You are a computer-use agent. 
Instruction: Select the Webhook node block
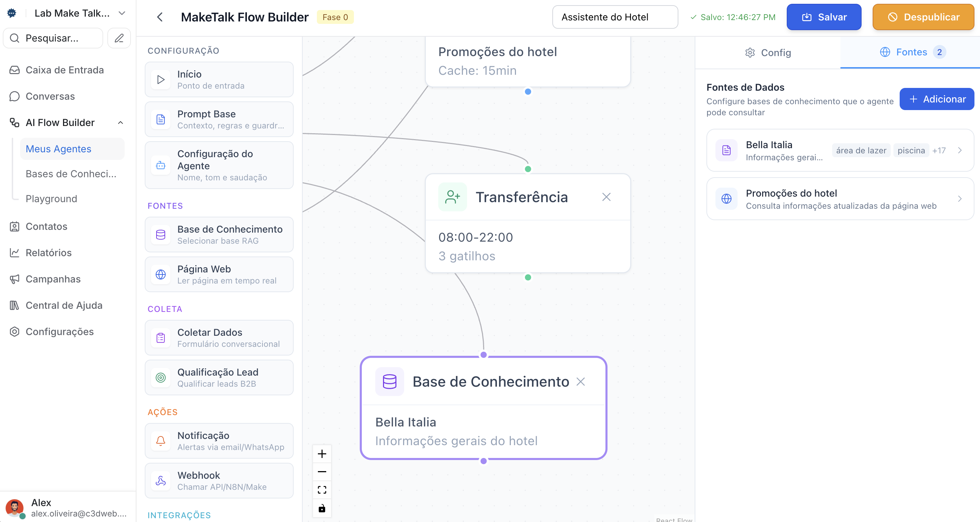coord(219,480)
